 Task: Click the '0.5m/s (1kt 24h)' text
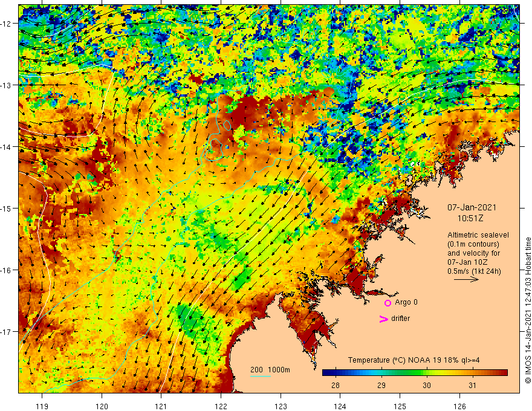click(474, 271)
